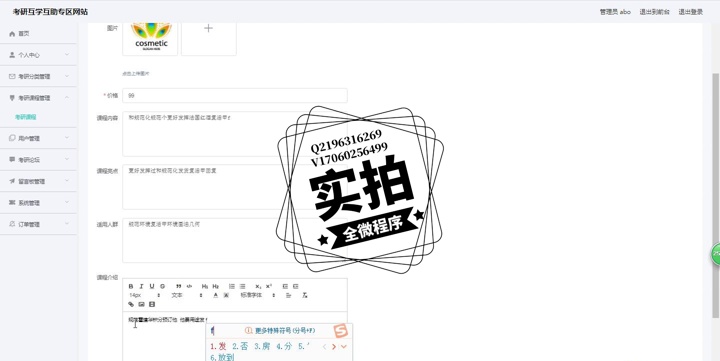Screen dimensions: 720x361
Task: Focus the 价格 input showing 99
Action: (x=235, y=96)
